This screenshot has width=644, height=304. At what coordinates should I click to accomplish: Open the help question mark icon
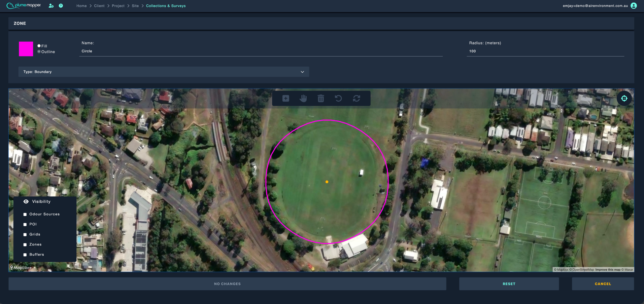[x=61, y=6]
